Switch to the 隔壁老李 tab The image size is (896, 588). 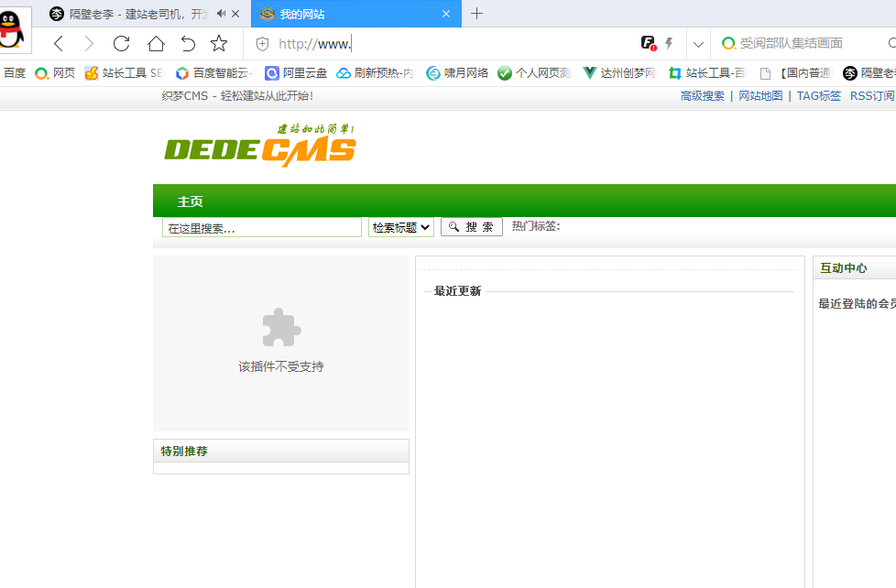point(137,14)
